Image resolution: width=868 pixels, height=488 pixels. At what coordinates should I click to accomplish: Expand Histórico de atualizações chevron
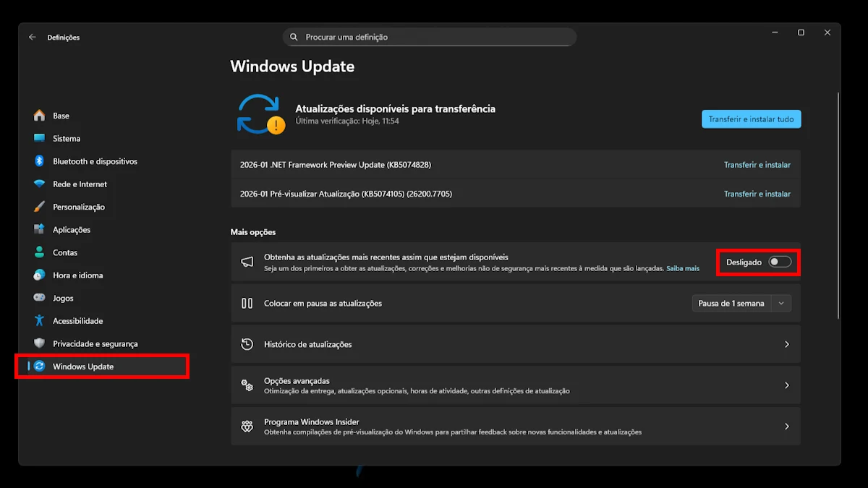point(787,345)
